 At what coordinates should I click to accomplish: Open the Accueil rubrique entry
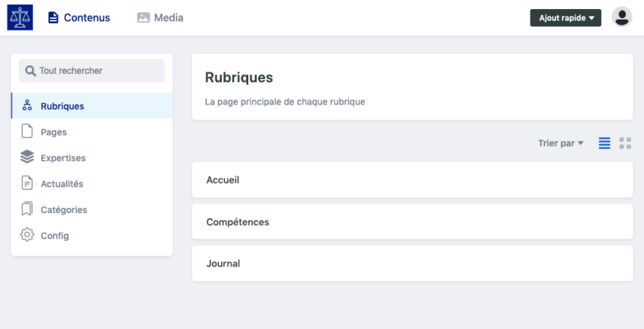pyautogui.click(x=412, y=180)
